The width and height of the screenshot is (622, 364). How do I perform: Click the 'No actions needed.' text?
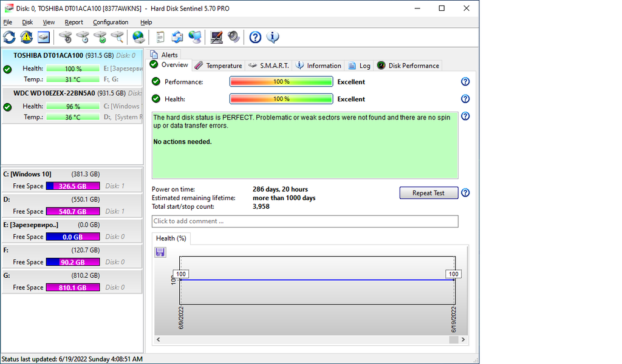(x=182, y=142)
